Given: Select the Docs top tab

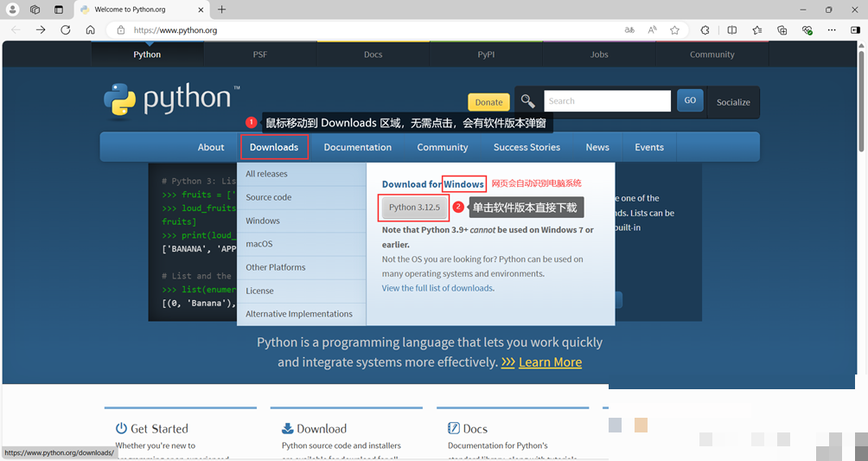Looking at the screenshot, I should point(373,54).
